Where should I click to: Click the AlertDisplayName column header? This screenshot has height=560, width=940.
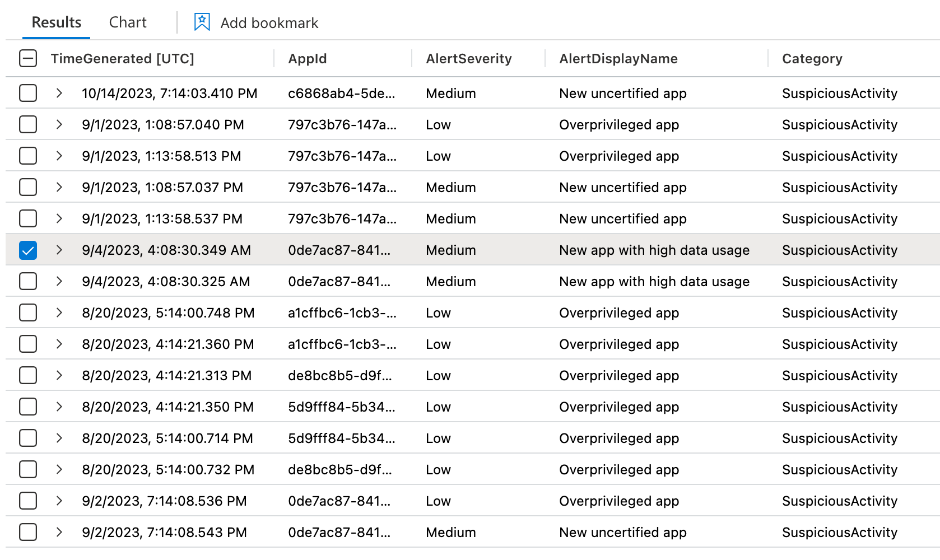pyautogui.click(x=618, y=59)
